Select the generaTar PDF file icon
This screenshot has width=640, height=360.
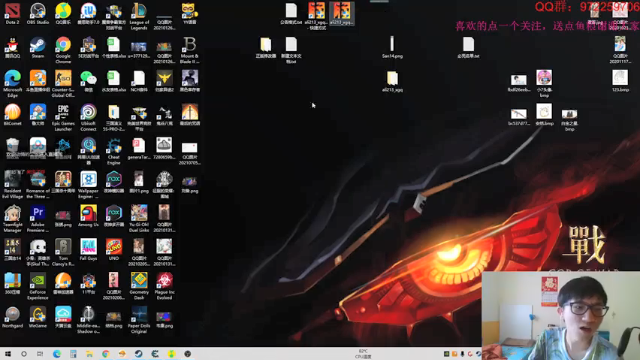point(139,149)
